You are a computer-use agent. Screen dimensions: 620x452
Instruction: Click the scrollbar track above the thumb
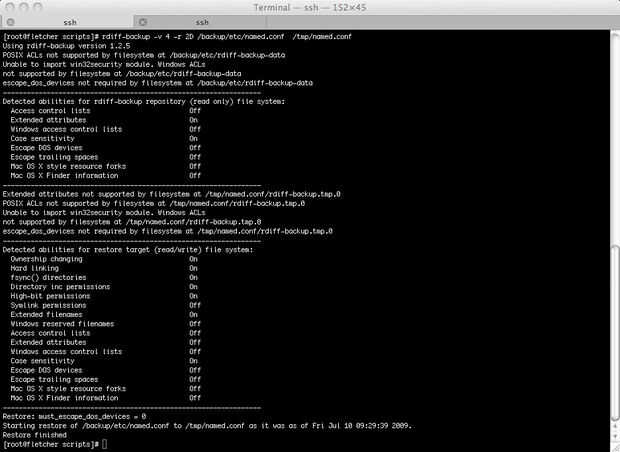[615, 138]
